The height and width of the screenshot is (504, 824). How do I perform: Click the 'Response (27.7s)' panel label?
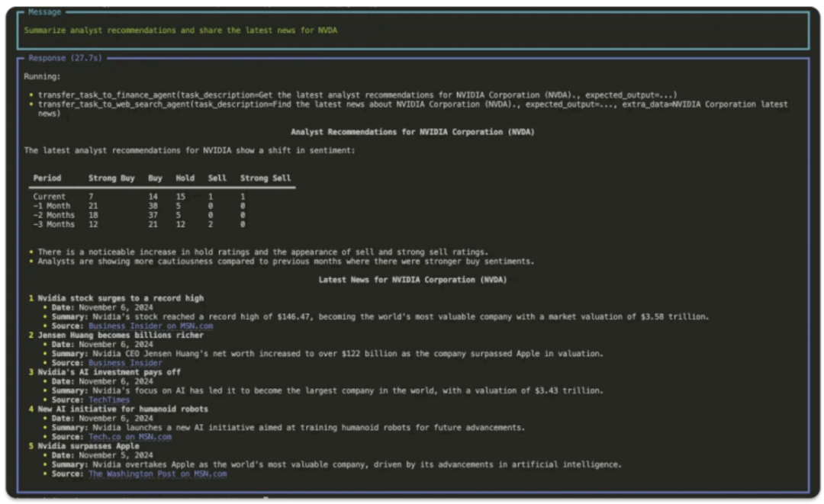pyautogui.click(x=65, y=58)
